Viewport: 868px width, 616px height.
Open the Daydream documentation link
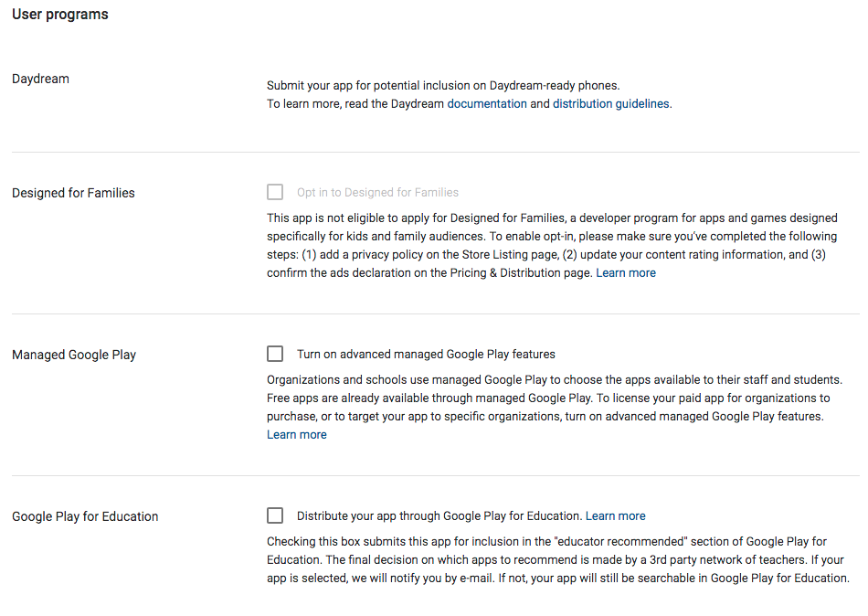coord(486,104)
